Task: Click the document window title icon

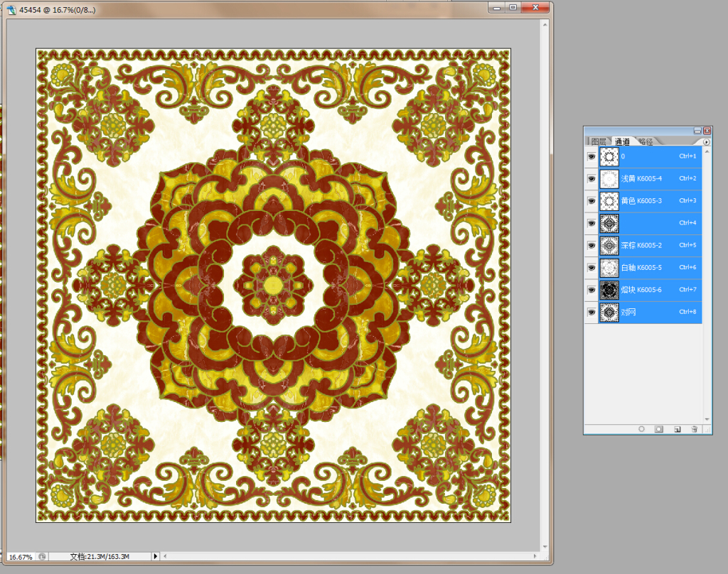Action: 11,9
